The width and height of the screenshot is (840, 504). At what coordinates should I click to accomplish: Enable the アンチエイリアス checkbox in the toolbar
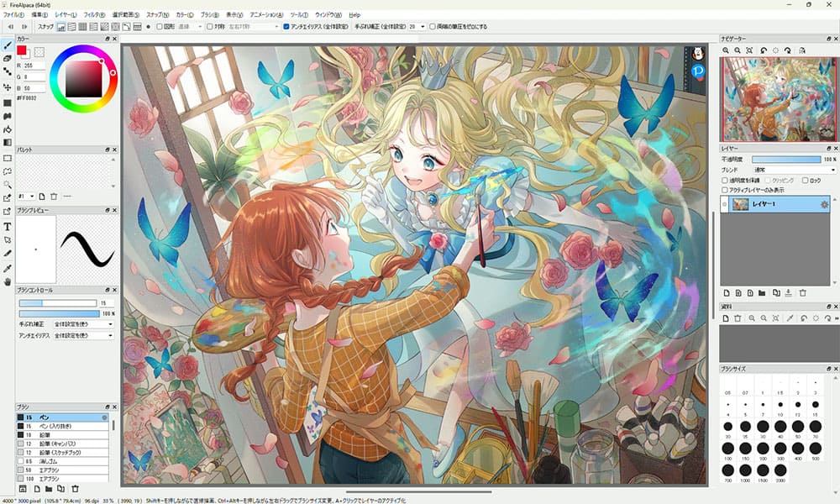(x=286, y=26)
